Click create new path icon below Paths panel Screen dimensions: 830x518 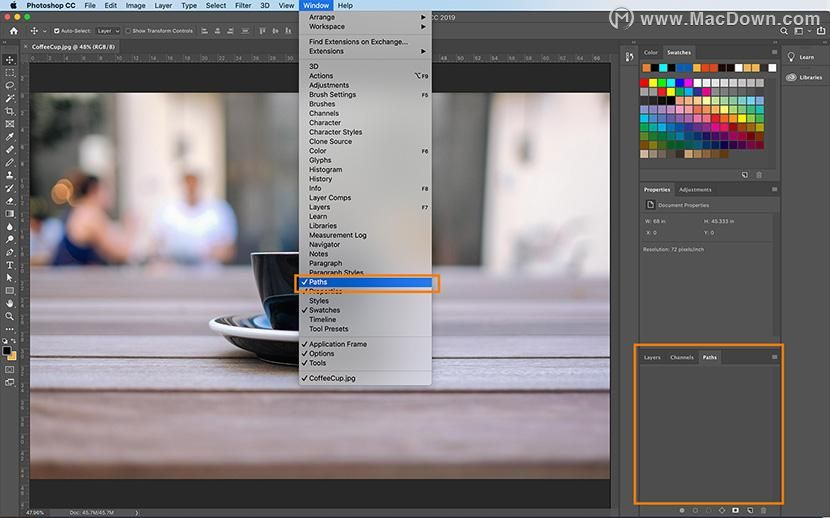tap(750, 510)
